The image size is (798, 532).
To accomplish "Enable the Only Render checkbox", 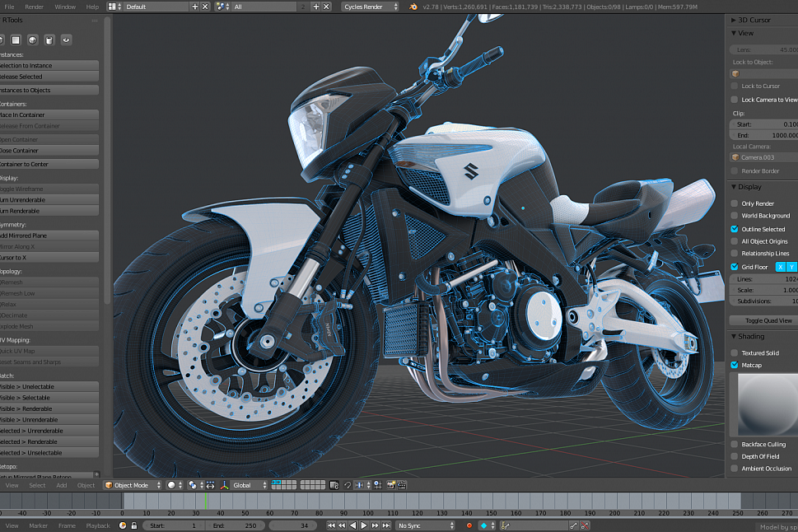I will pos(735,203).
